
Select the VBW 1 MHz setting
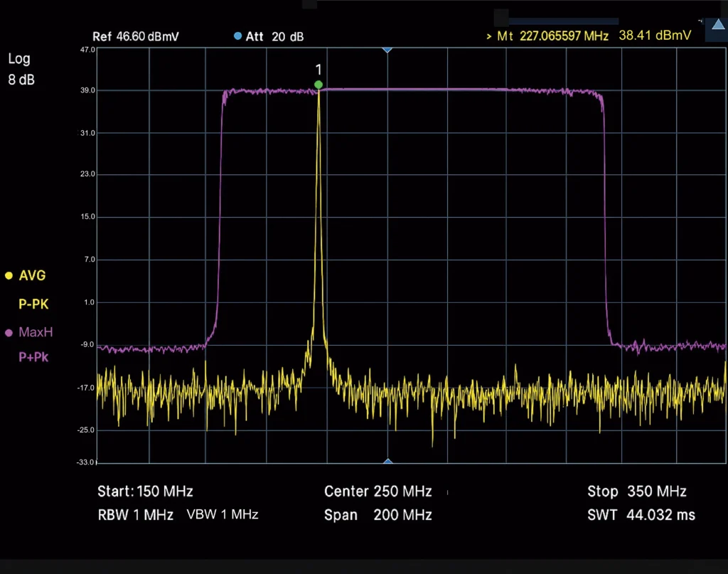(x=223, y=514)
